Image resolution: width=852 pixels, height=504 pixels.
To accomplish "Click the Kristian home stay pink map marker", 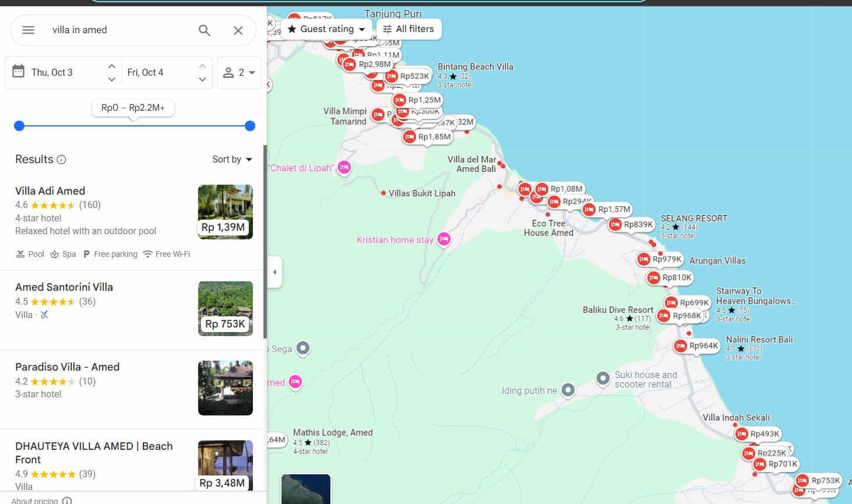I will point(443,239).
